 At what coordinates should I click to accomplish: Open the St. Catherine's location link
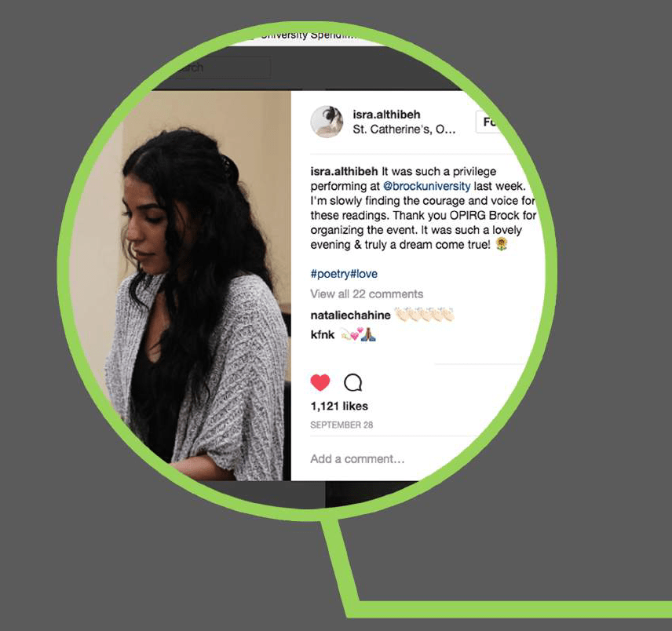tap(404, 129)
